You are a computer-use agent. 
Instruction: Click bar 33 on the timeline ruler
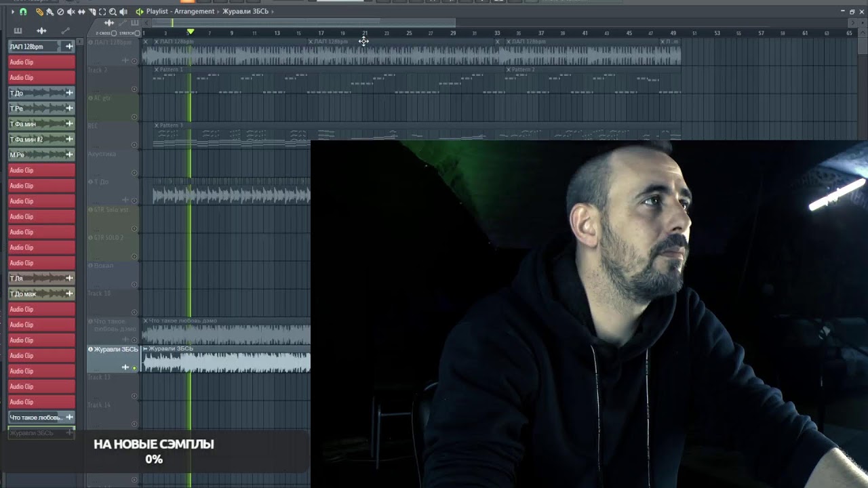coord(497,33)
